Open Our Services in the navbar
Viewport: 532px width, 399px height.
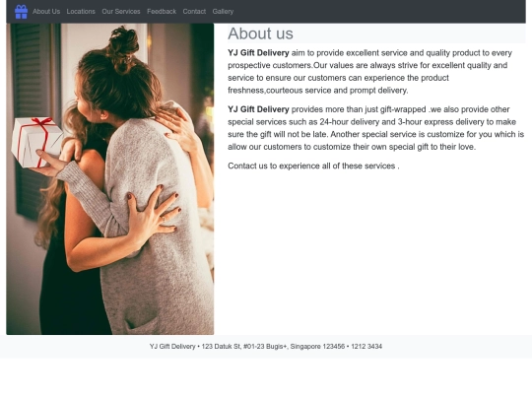(121, 12)
